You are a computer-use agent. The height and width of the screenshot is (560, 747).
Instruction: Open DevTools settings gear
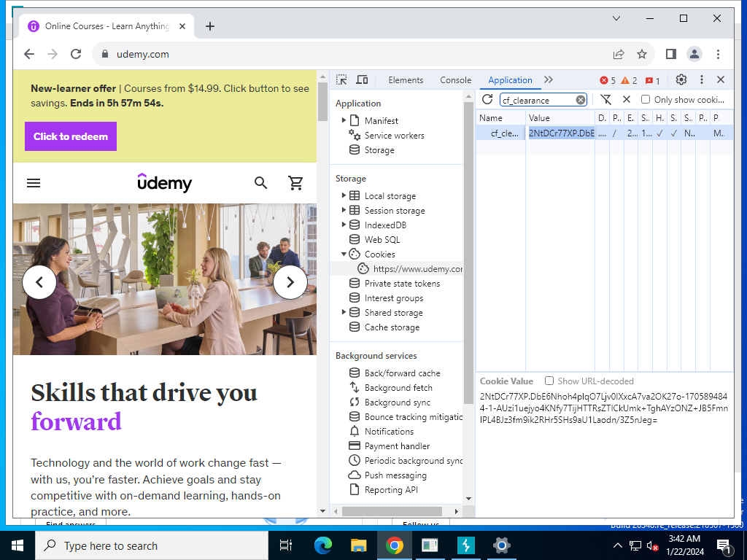click(681, 79)
